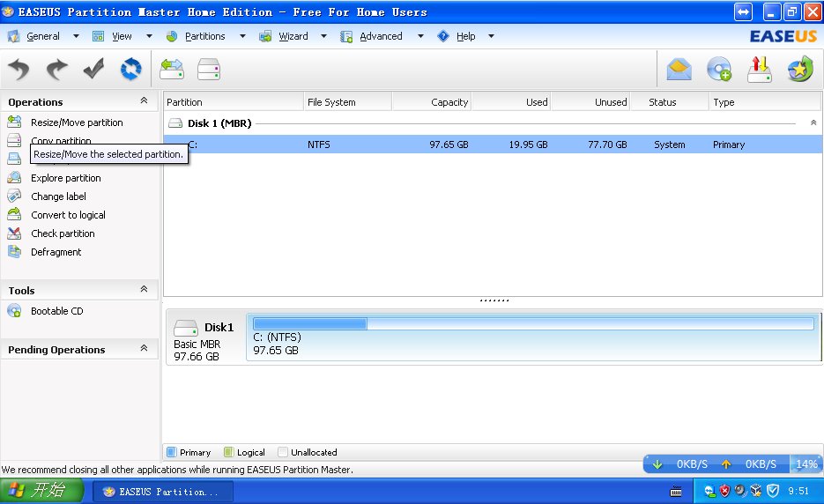
Task: Click the Logical legend color swatch
Action: click(x=228, y=452)
